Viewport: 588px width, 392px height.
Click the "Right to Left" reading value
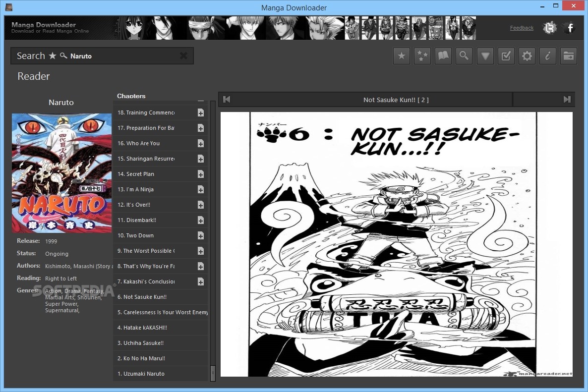(x=61, y=279)
